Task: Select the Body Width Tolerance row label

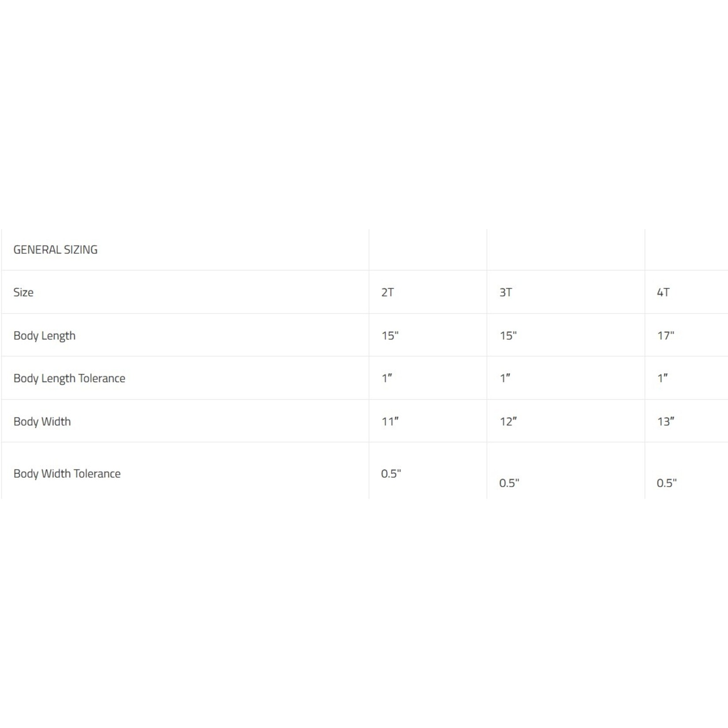Action: click(67, 474)
